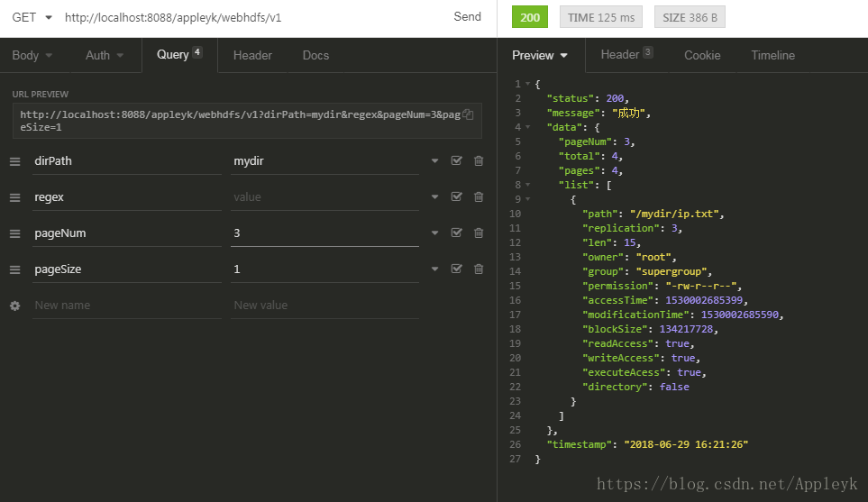Collapse the list item object at line 9
The width and height of the screenshot is (868, 502).
coord(527,199)
